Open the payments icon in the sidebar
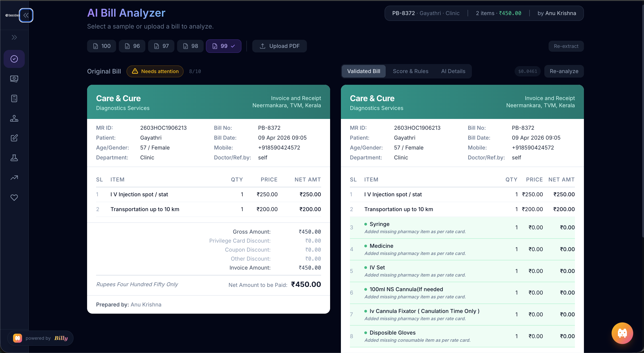The image size is (644, 353). click(14, 79)
